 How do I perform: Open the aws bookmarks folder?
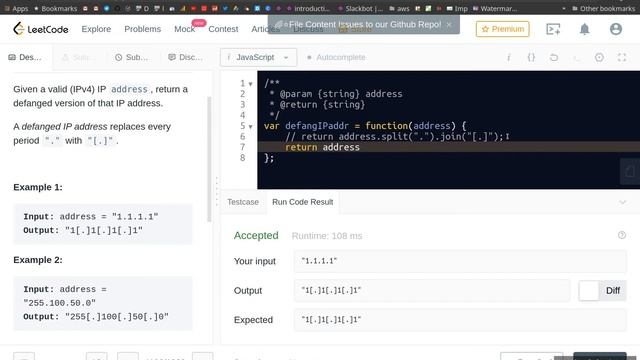tap(399, 8)
